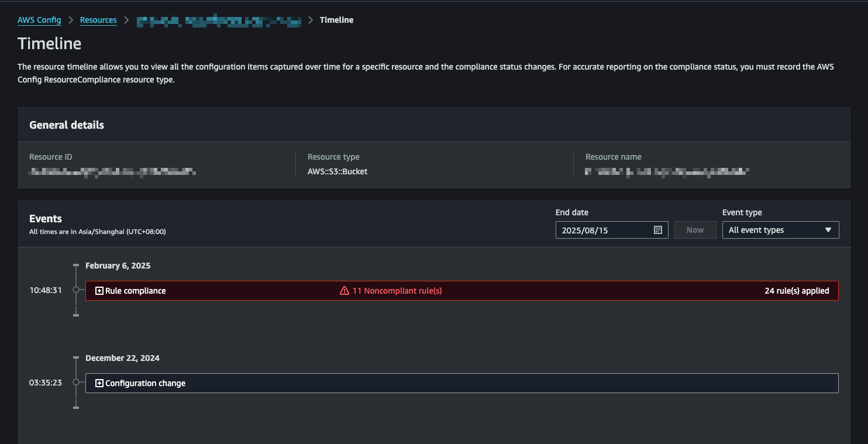The width and height of the screenshot is (868, 444).
Task: Go to AWS Config breadcrumb link
Action: pos(39,20)
